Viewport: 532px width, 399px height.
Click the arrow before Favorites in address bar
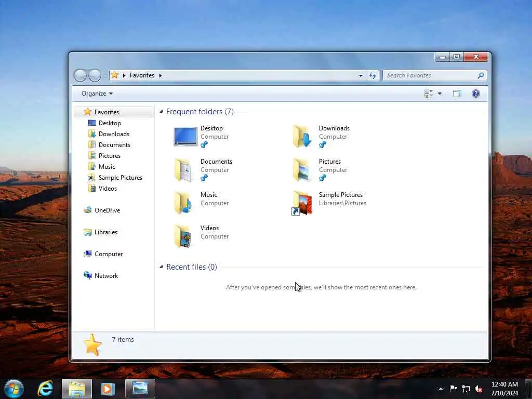pyautogui.click(x=124, y=75)
